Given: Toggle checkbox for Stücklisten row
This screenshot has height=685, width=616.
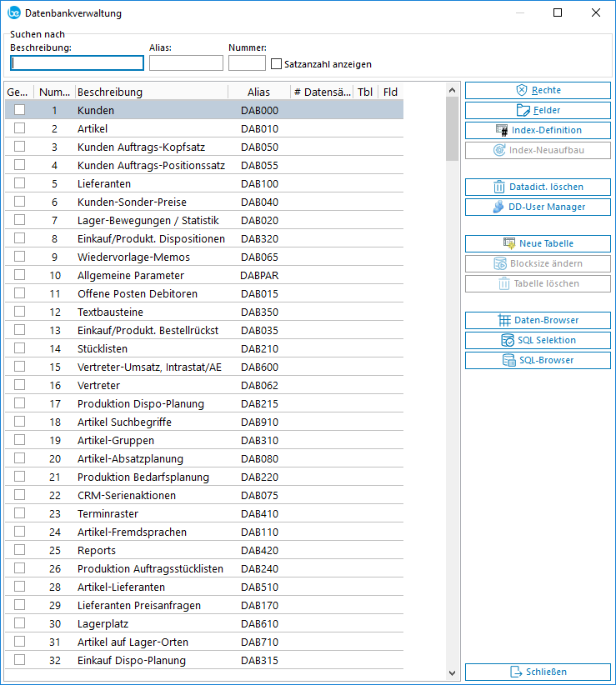Looking at the screenshot, I should (x=19, y=348).
